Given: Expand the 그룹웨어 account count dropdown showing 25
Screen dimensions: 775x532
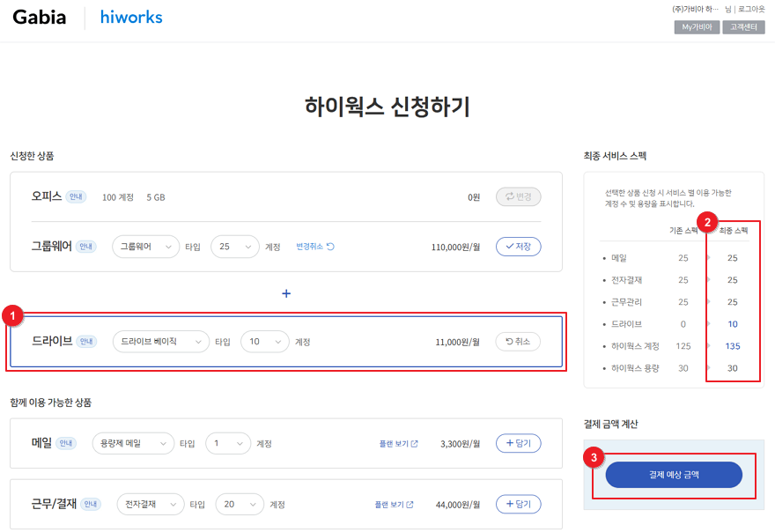Looking at the screenshot, I should tap(235, 247).
